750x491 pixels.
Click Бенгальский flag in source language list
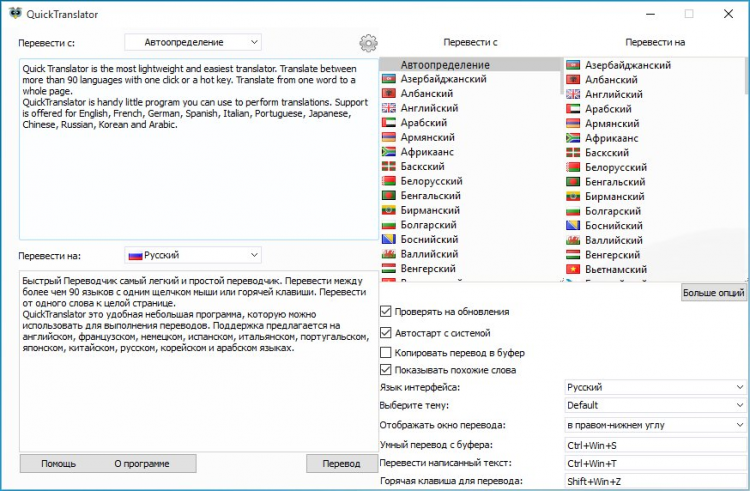pyautogui.click(x=388, y=196)
